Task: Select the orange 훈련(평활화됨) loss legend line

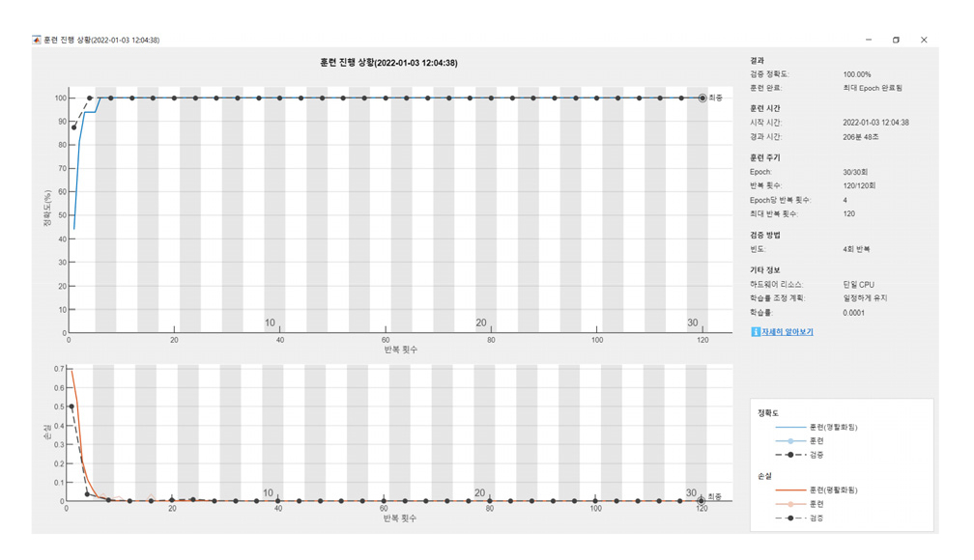Action: [789, 490]
